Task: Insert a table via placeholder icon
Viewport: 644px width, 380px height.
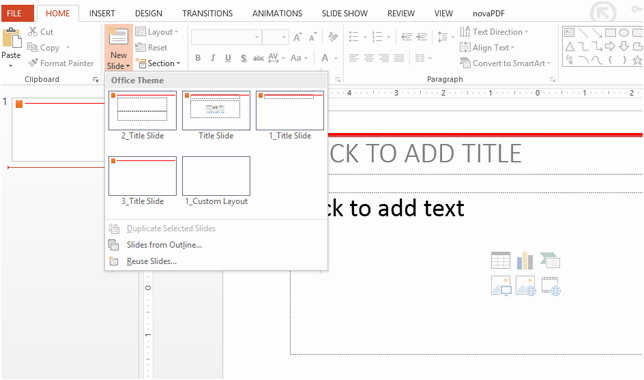Action: point(501,260)
